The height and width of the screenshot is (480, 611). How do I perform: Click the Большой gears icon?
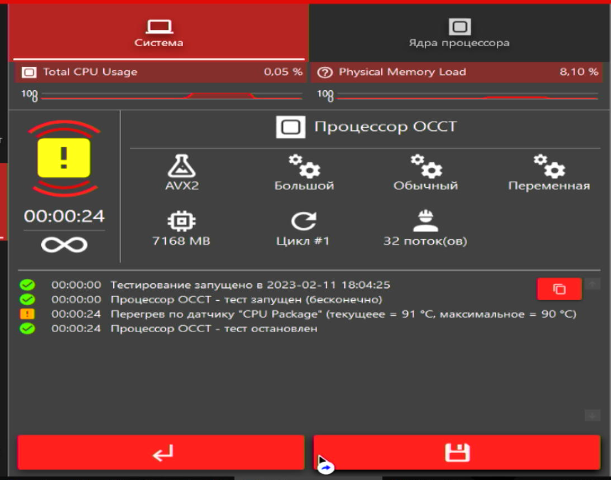pos(304,166)
